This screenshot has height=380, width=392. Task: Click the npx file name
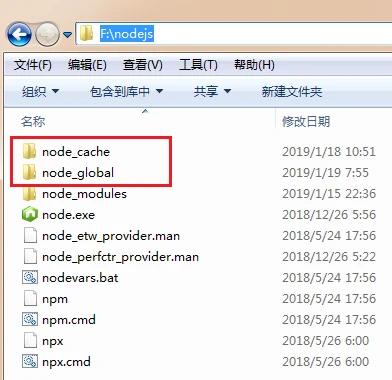pos(53,341)
